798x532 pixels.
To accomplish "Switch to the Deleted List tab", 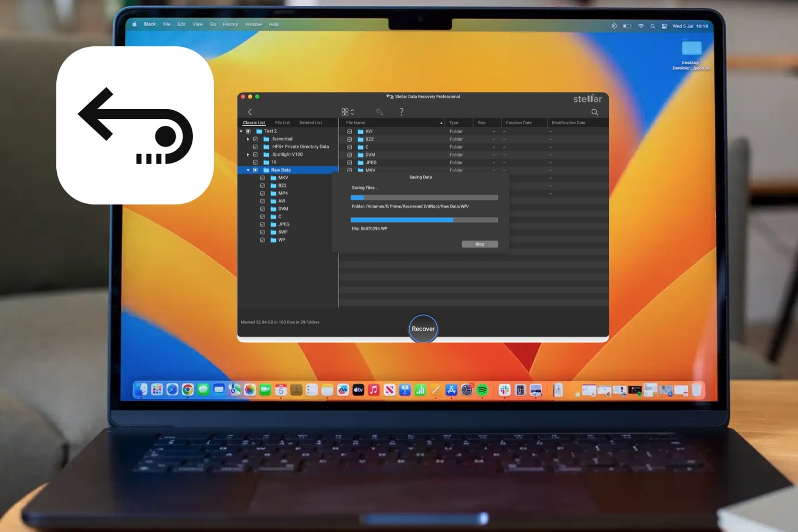I will click(310, 123).
